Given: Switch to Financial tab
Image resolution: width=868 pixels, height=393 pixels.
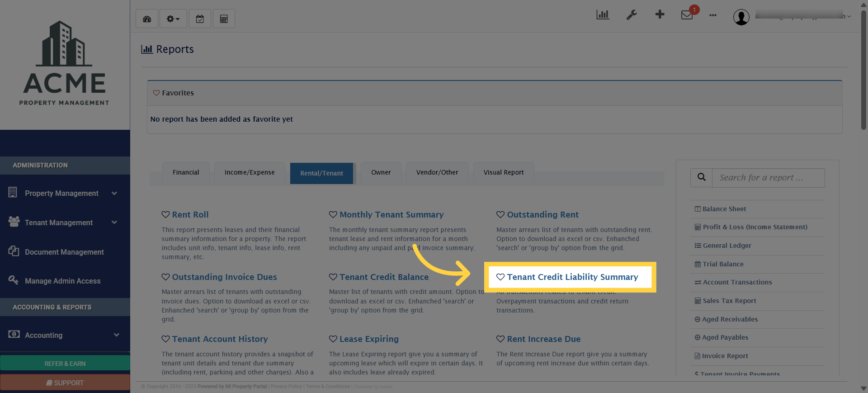Looking at the screenshot, I should [186, 173].
